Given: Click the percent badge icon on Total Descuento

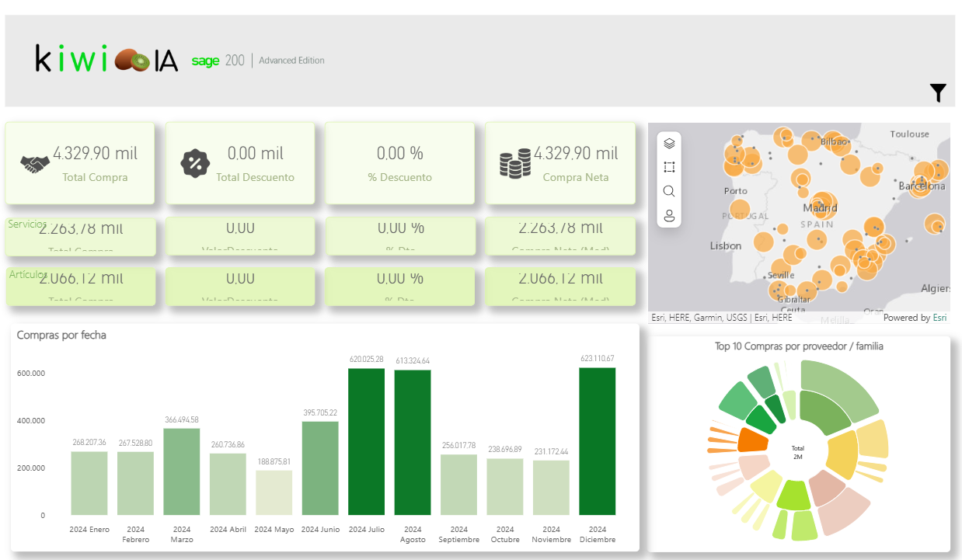Looking at the screenshot, I should coord(195,164).
